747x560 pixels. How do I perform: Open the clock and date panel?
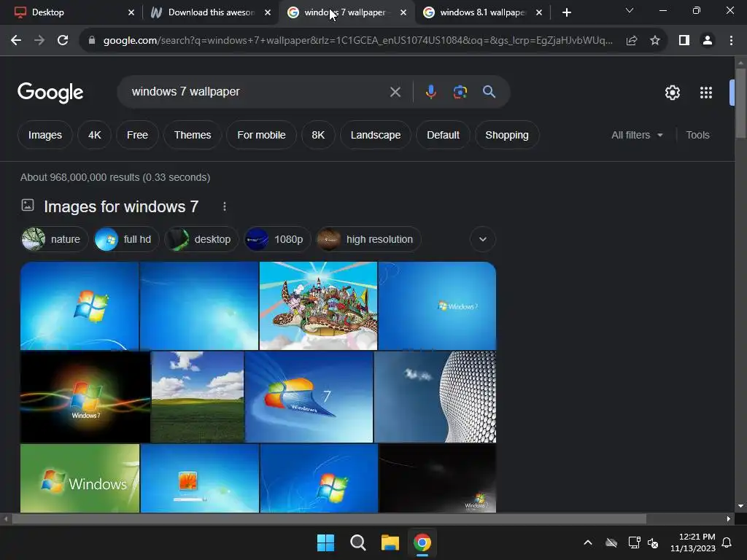[693, 542]
